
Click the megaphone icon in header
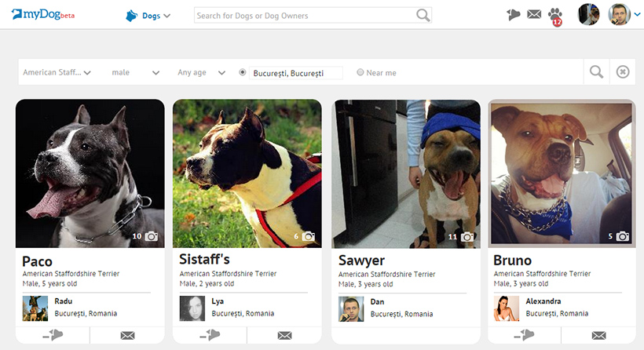point(514,14)
